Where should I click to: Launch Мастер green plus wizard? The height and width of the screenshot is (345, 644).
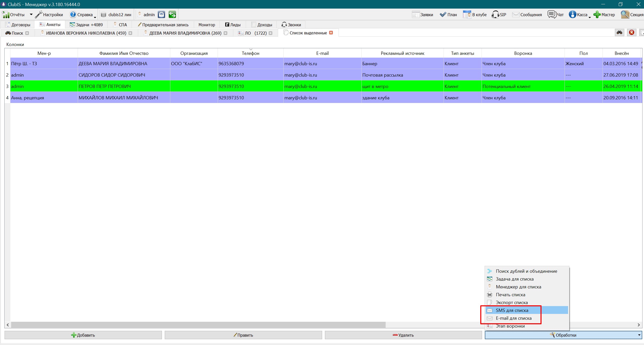coord(604,15)
